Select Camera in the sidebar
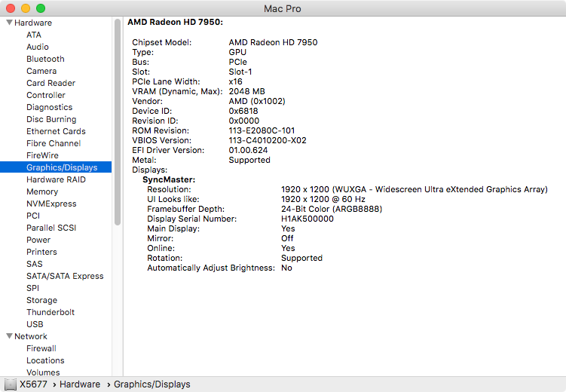Screen dimensions: 566x392 tap(41, 71)
